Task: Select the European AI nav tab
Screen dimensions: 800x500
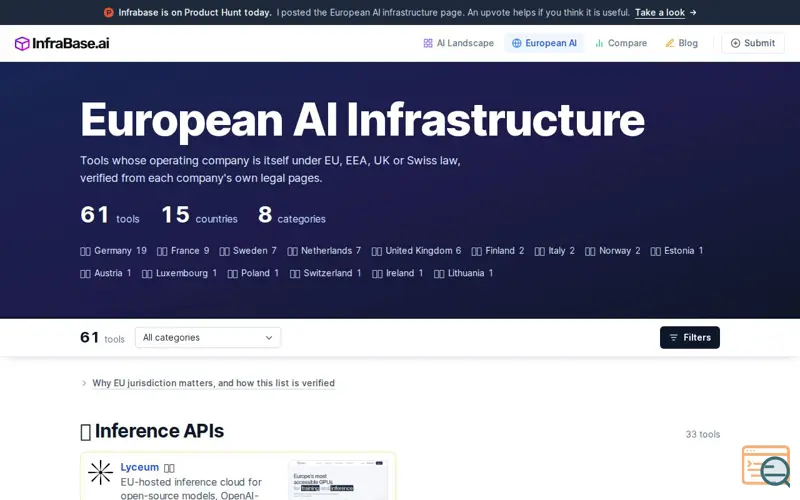Action: click(544, 43)
